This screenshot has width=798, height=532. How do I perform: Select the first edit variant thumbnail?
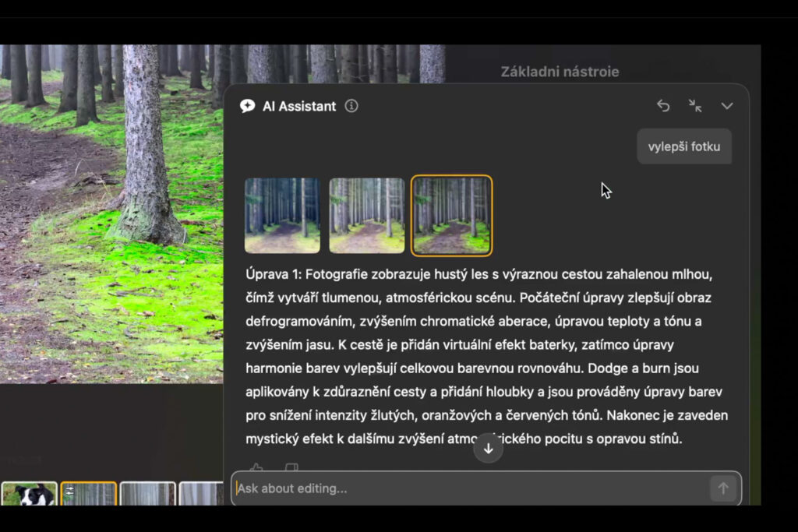[x=282, y=216]
